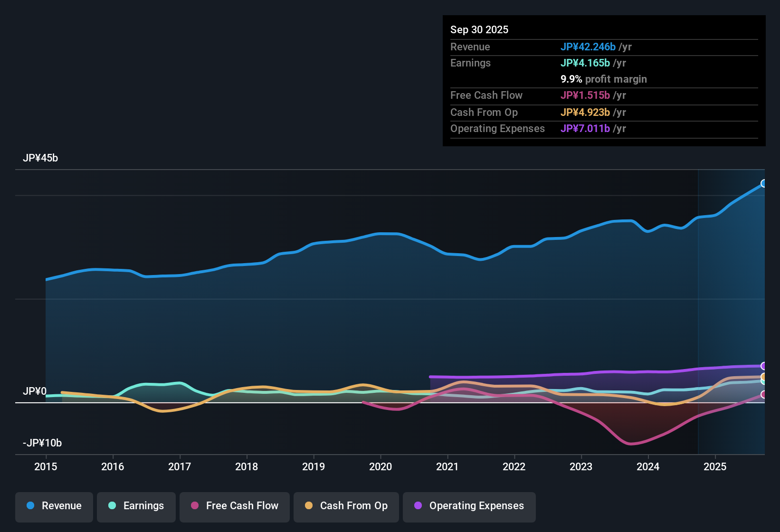Click the blue Revenue legend dot

tap(30, 506)
